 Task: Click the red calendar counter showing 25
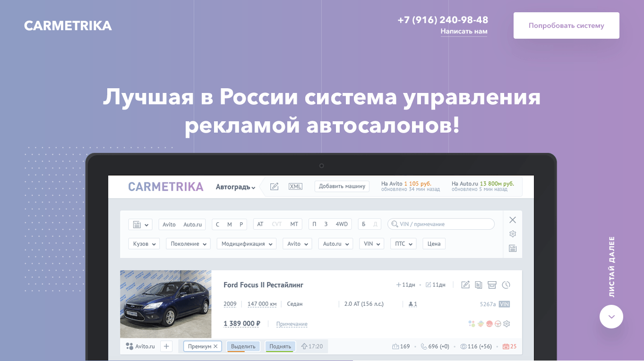pos(509,346)
